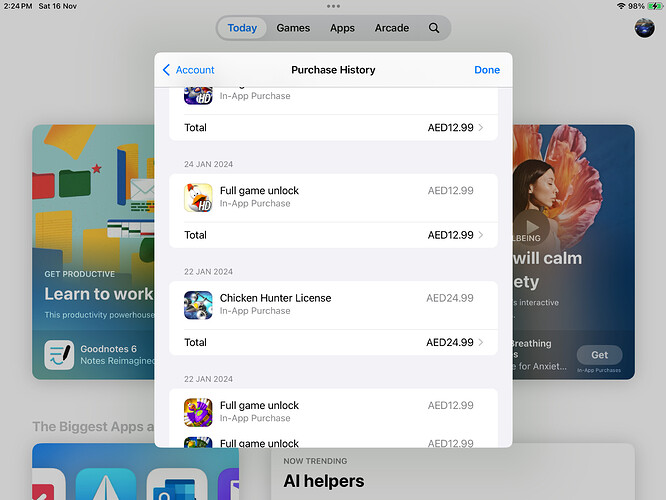This screenshot has height=500, width=666.
Task: Tap the Goodnotes 6 app icon
Action: click(x=59, y=355)
